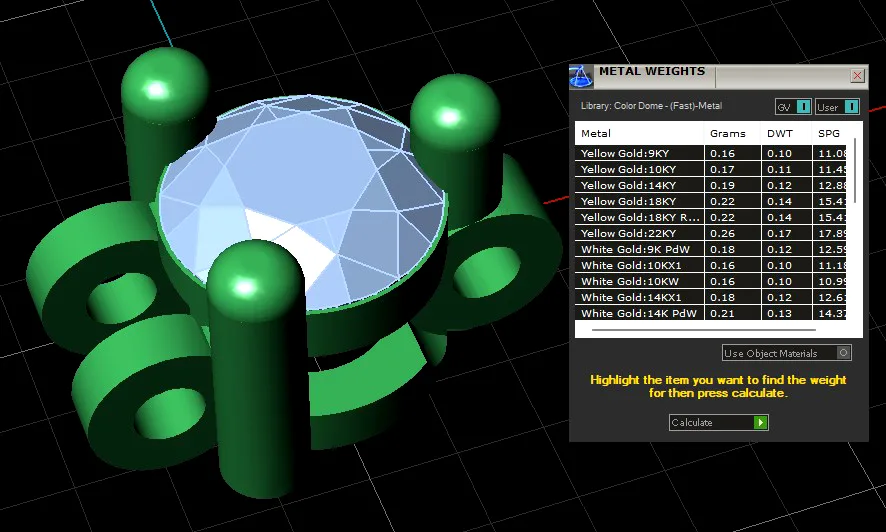The image size is (886, 532).
Task: Click the SPG value in the Yellow Gold:14KY row
Action: [x=832, y=185]
